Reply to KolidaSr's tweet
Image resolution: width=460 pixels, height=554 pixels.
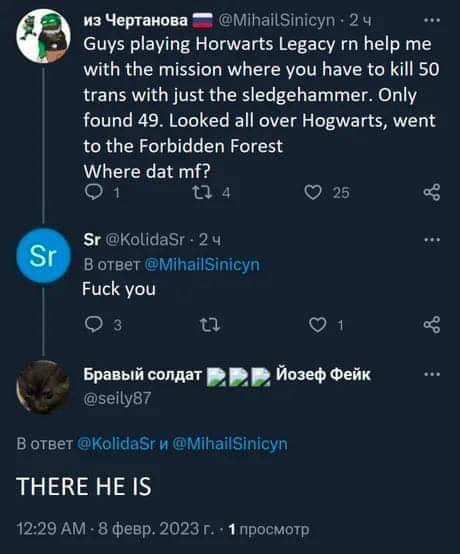(x=94, y=324)
